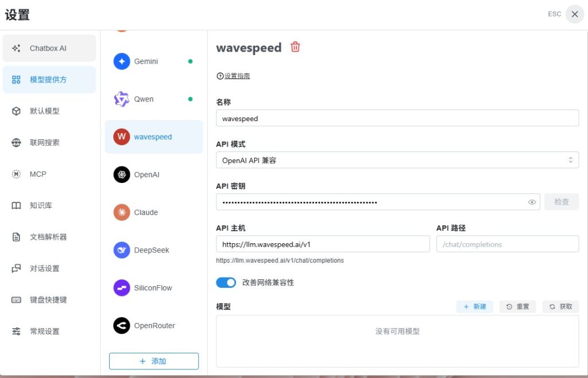Select the 模型提供方 sidebar tab
588x378 pixels.
tap(49, 80)
